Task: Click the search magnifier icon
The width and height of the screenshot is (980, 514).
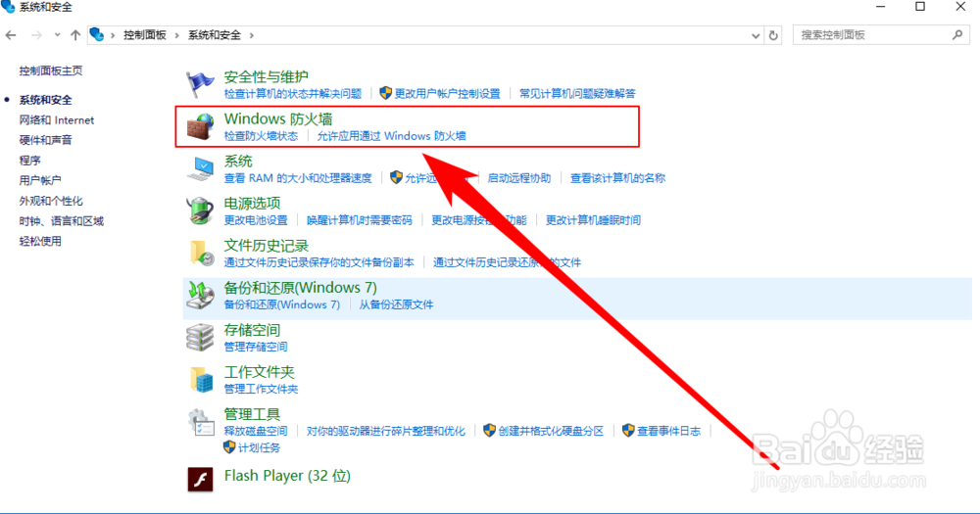Action: 957,35
